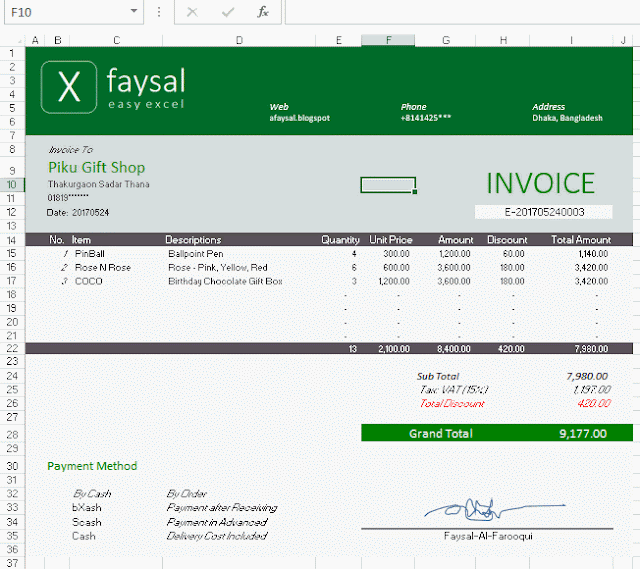This screenshot has height=569, width=640.
Task: Click the Tax VAT (15%) label
Action: tap(453, 390)
